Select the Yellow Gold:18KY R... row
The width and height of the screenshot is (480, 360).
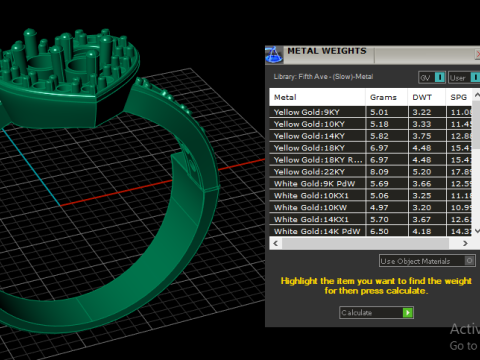click(370, 160)
